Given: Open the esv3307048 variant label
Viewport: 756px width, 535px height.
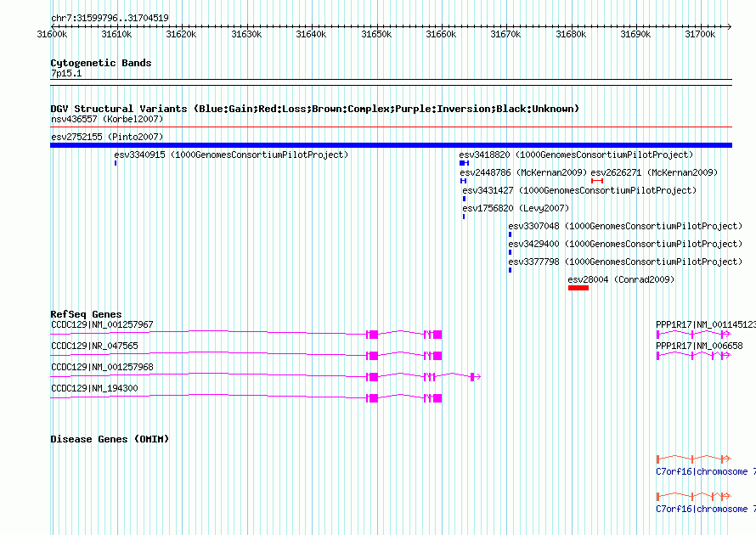Looking at the screenshot, I should [x=625, y=226].
